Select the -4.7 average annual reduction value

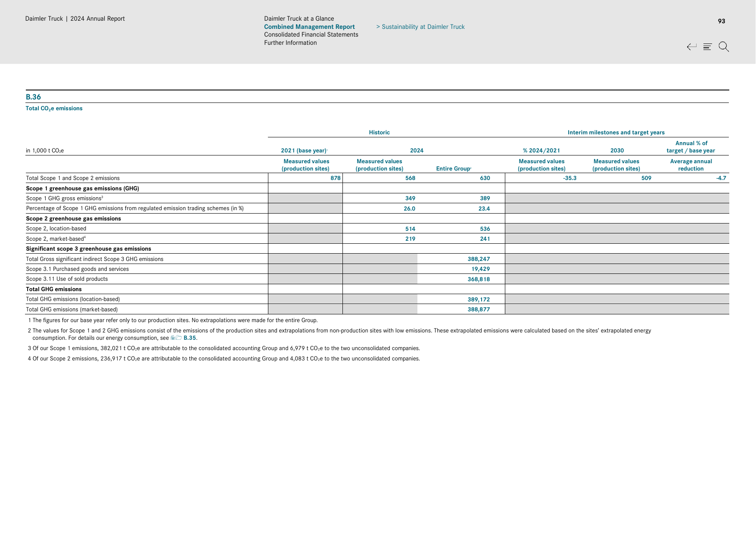pyautogui.click(x=721, y=178)
